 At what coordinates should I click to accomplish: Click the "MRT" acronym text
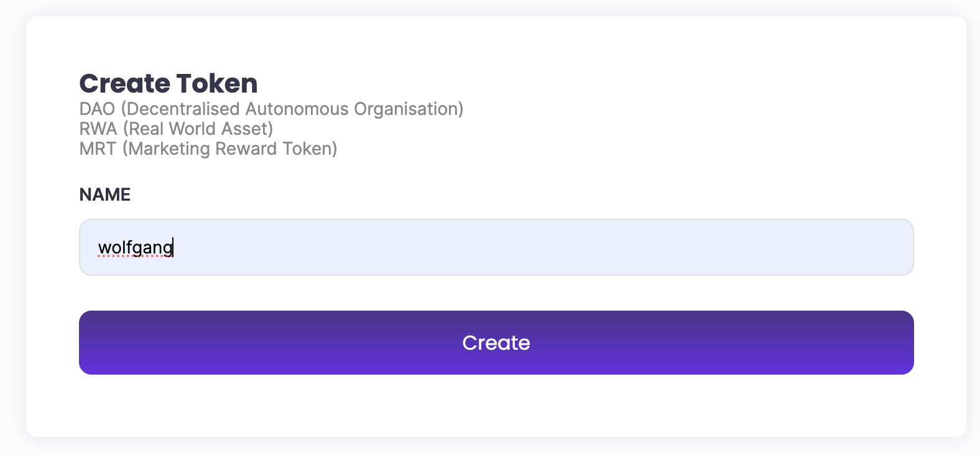(x=98, y=148)
